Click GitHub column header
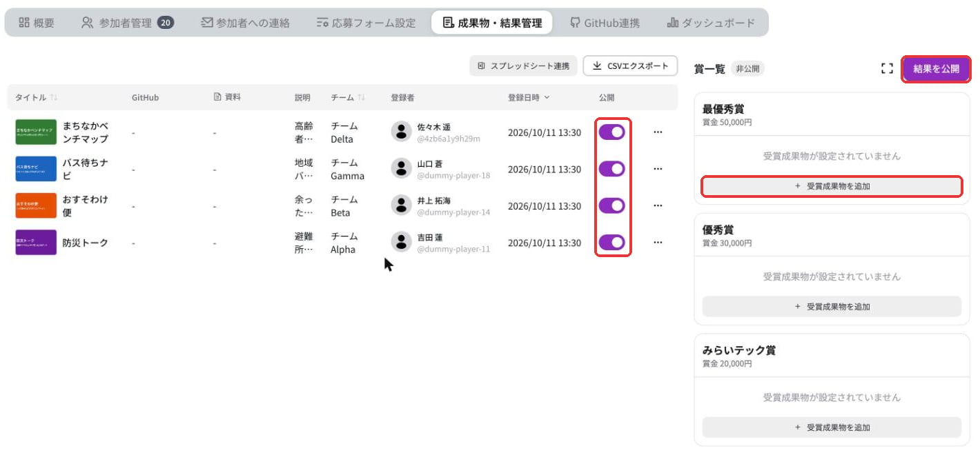This screenshot has height=455, width=980. pyautogui.click(x=145, y=98)
